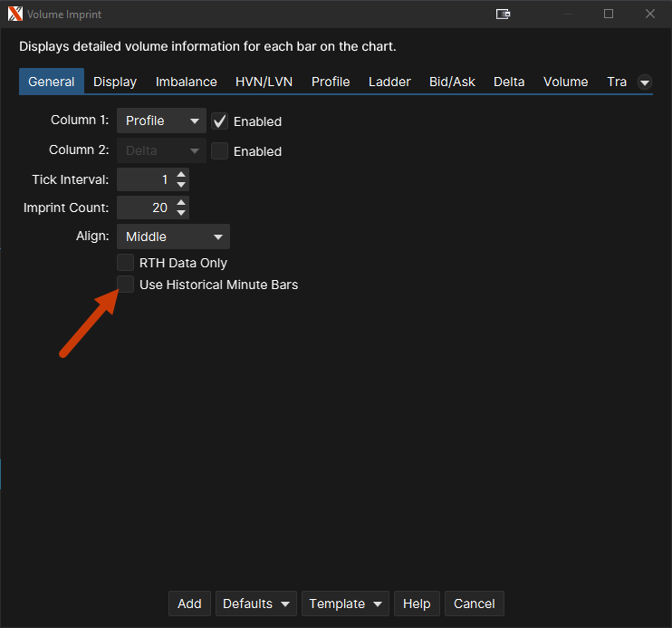Enable Use Historical Minute Bars

coord(126,285)
